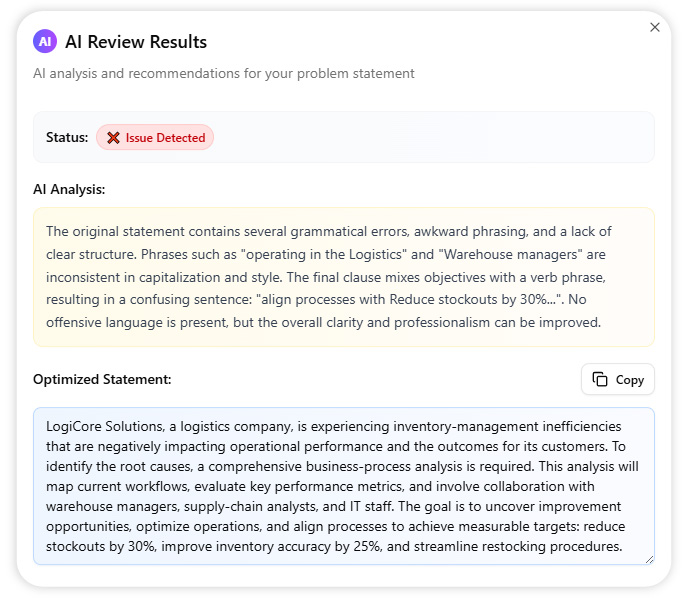Click the AI Analysis section label
Image resolution: width=688 pixels, height=598 pixels.
coord(69,189)
